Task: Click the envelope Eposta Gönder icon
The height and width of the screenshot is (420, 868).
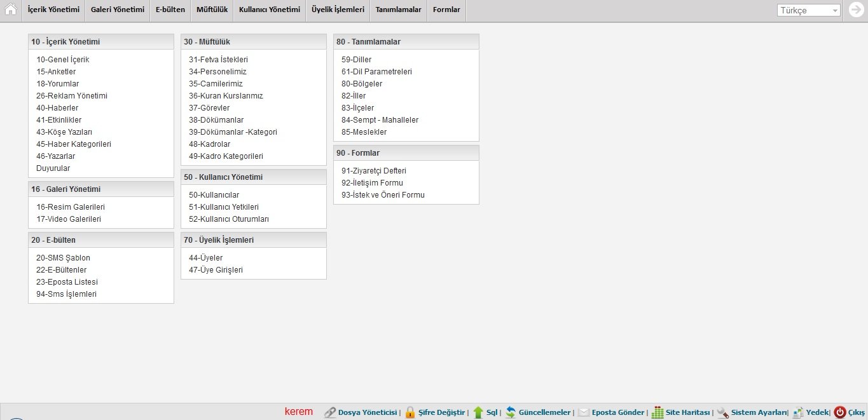Action: pyautogui.click(x=583, y=412)
